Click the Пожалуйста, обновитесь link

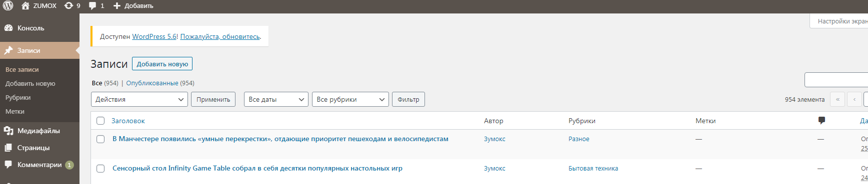tap(220, 36)
